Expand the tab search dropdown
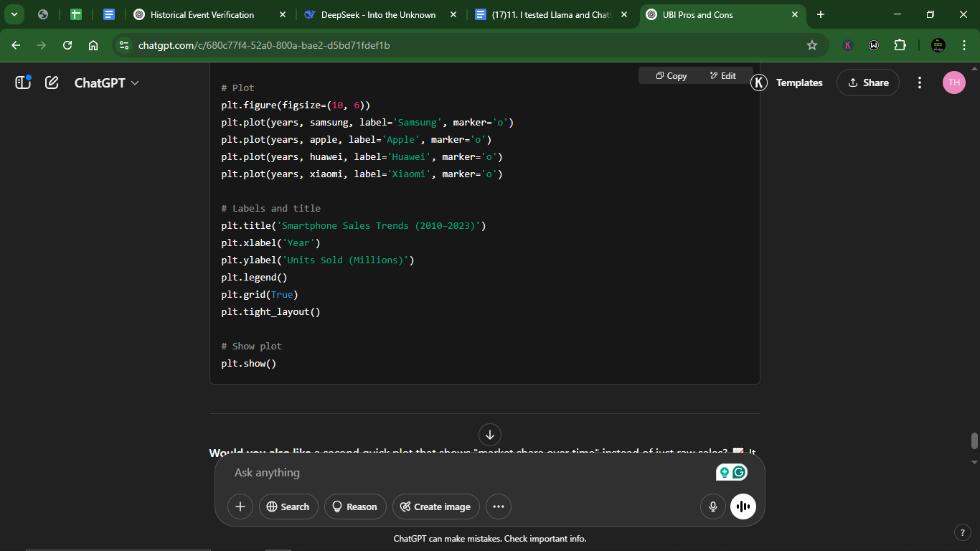 14,14
